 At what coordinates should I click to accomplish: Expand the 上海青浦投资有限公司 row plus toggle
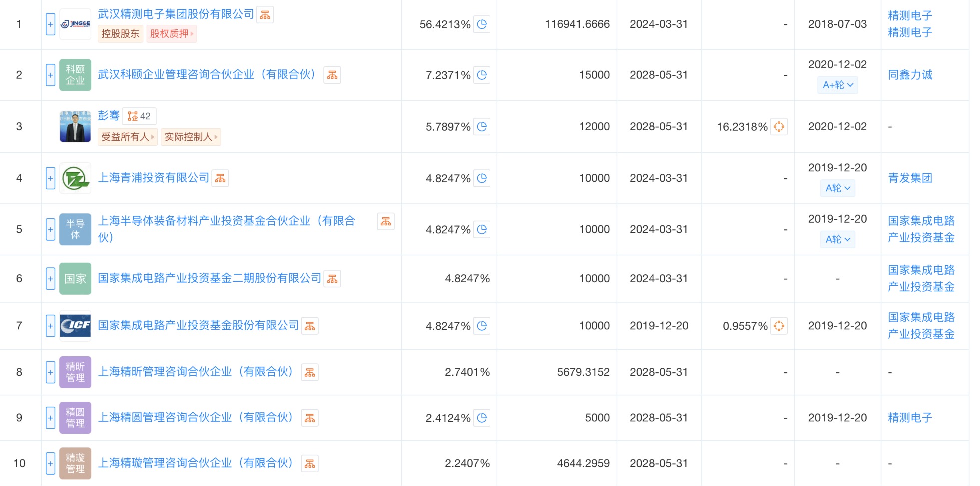(50, 178)
